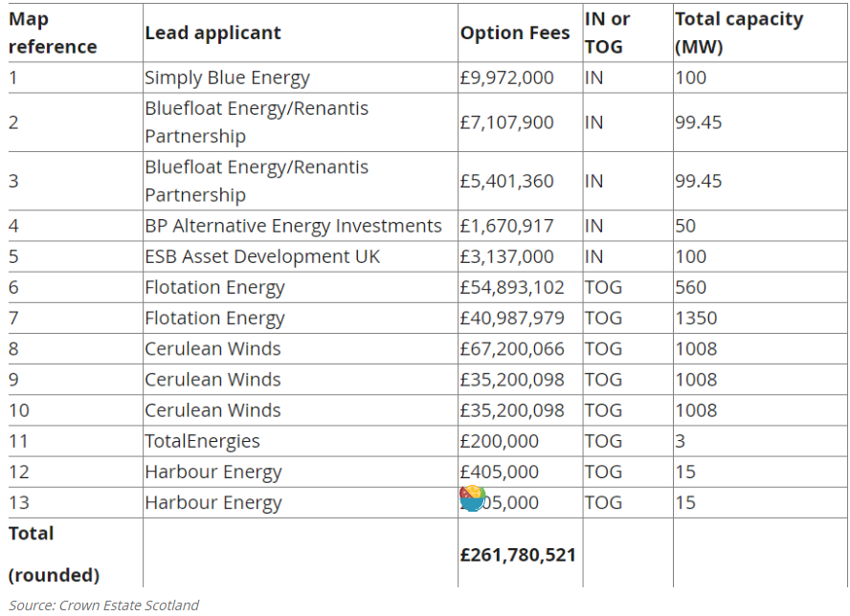Click the 'Lead applicant' column header
The height and width of the screenshot is (616, 850).
point(212,33)
